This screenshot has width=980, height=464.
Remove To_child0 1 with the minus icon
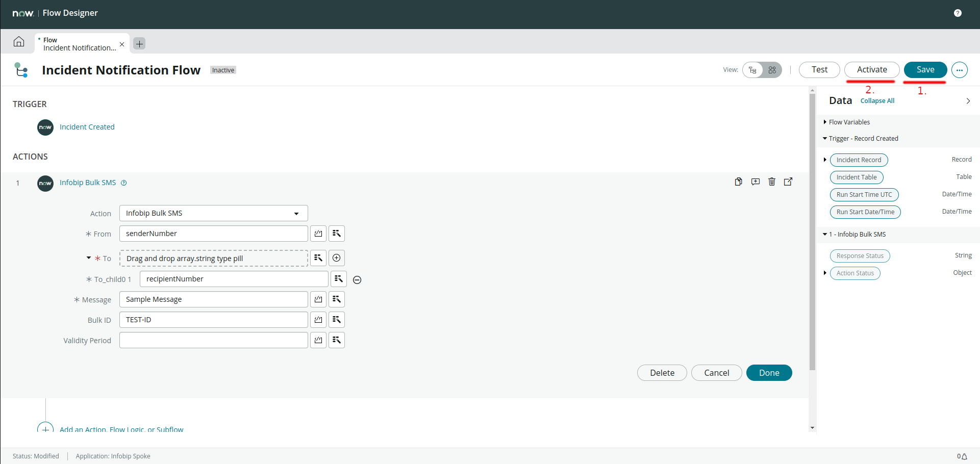(x=357, y=280)
